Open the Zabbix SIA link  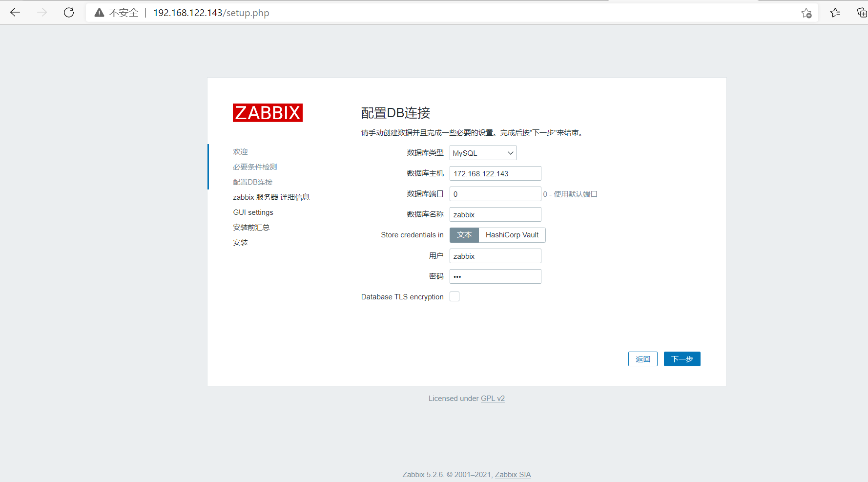tap(513, 475)
